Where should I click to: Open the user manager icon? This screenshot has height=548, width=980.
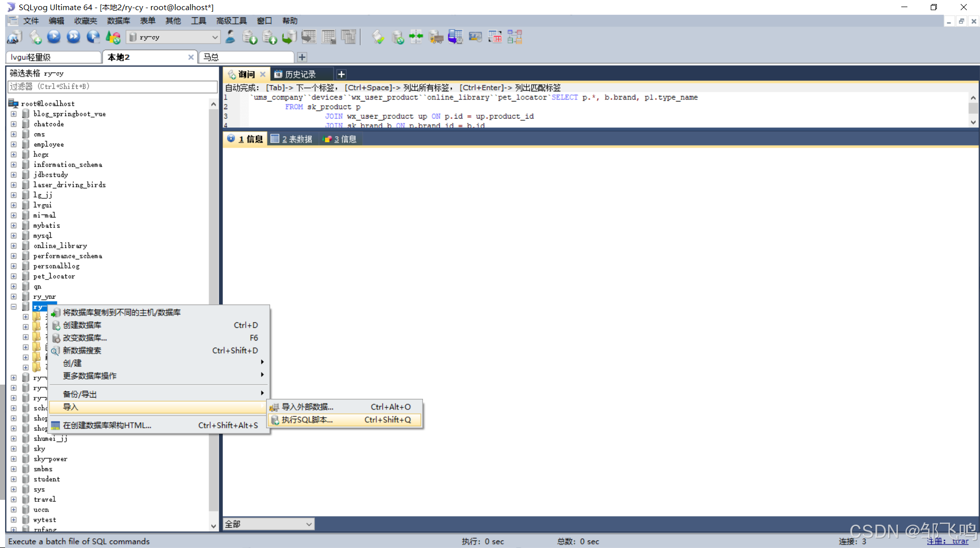[x=230, y=37]
